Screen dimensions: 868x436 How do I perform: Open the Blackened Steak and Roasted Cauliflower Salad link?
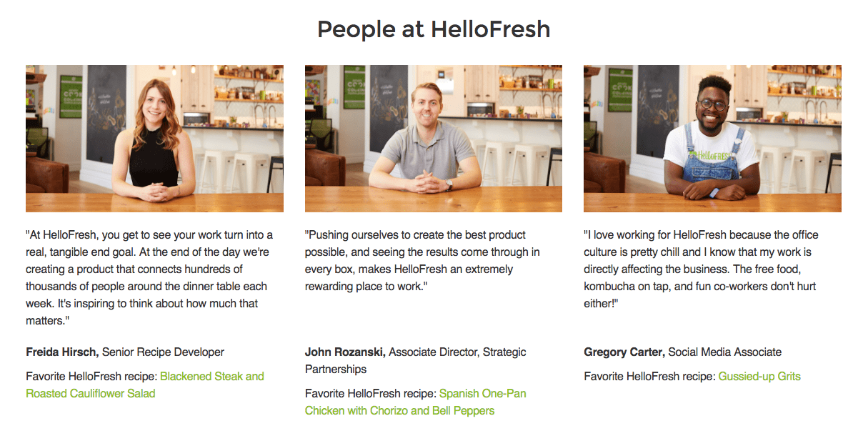211,376
